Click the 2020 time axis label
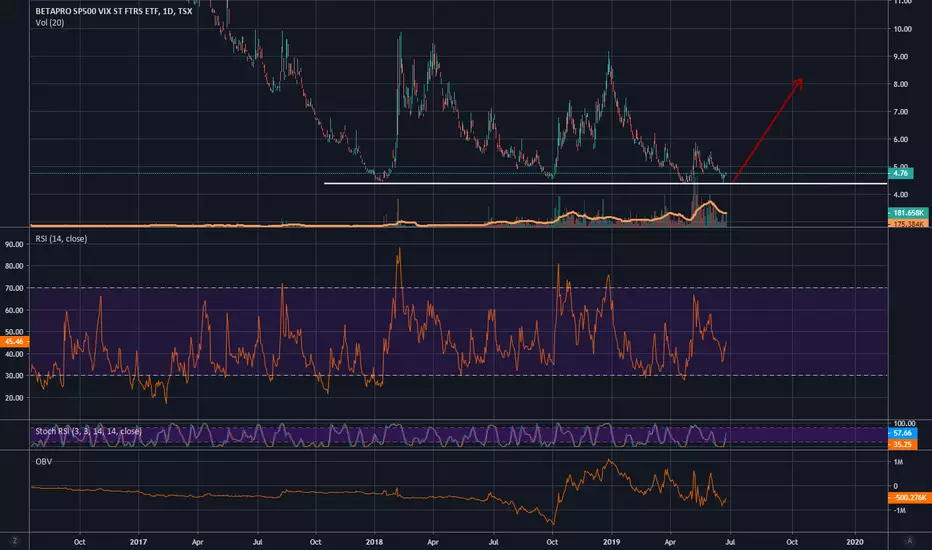 coord(855,542)
